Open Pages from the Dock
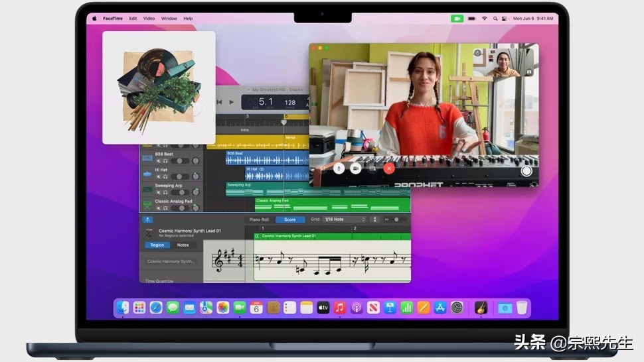Screen dimensions: 644x362 (424, 308)
